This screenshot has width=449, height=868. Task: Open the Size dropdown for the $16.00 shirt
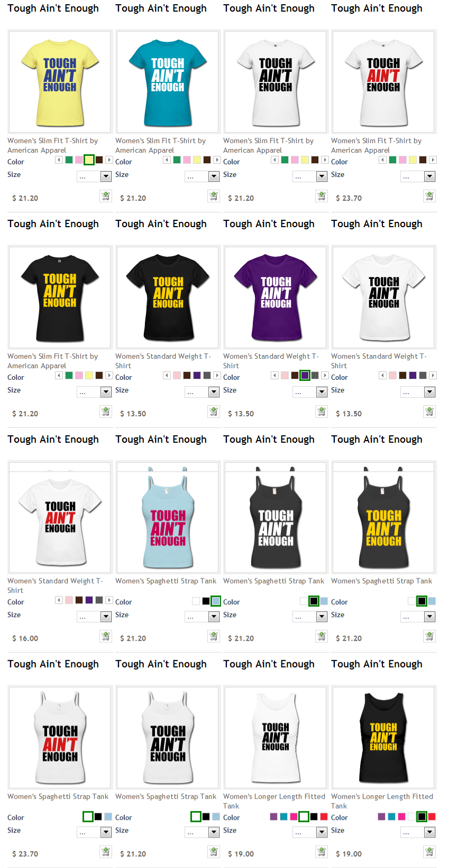click(x=95, y=617)
